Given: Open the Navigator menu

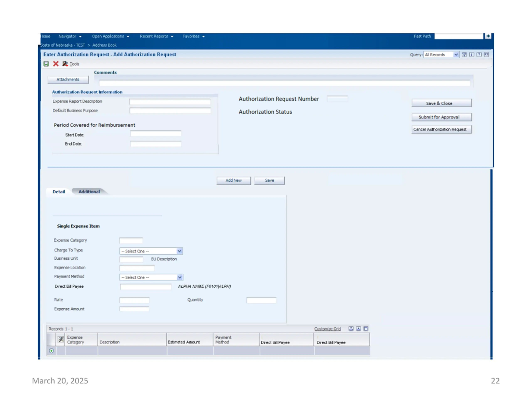Looking at the screenshot, I should (70, 36).
